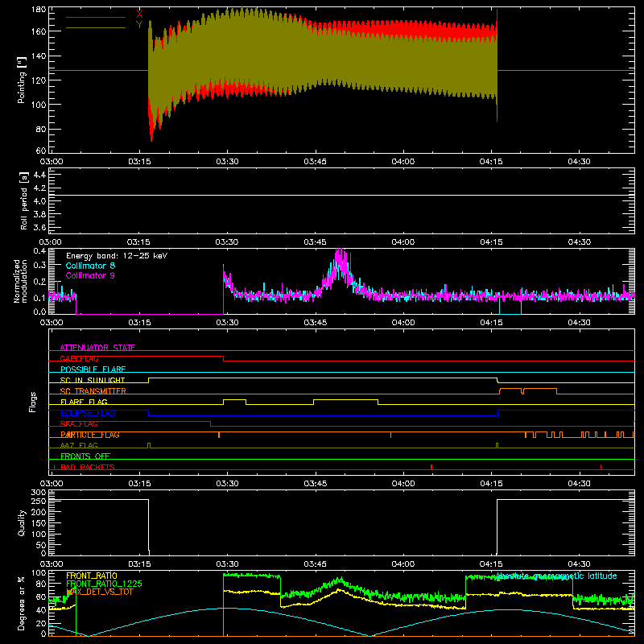Click the 'FLARE_FLAG' label
Viewport: 644px width, 644px height.
pyautogui.click(x=84, y=402)
